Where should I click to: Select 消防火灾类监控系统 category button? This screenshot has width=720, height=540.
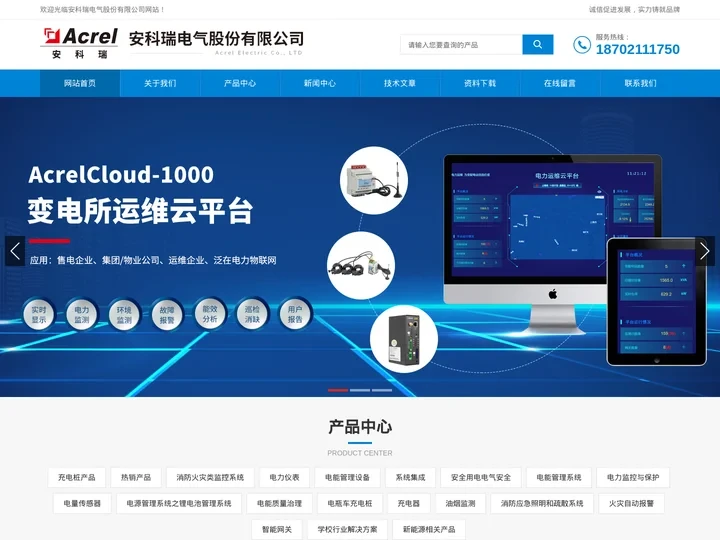click(x=210, y=478)
